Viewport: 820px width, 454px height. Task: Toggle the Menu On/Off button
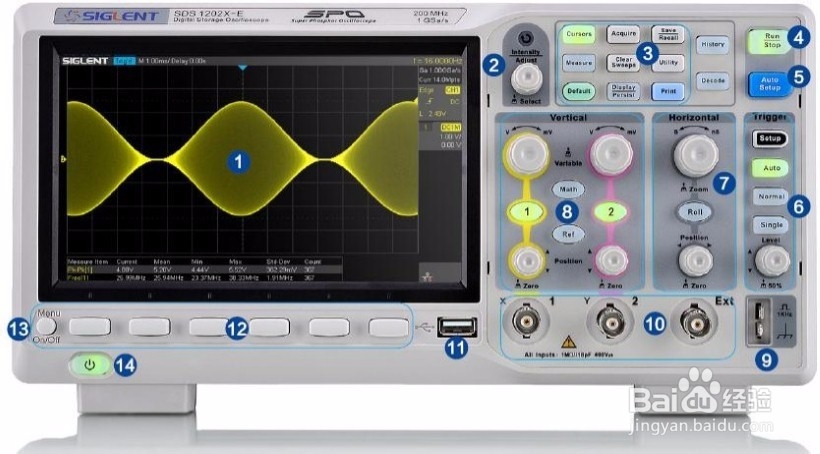pos(46,327)
